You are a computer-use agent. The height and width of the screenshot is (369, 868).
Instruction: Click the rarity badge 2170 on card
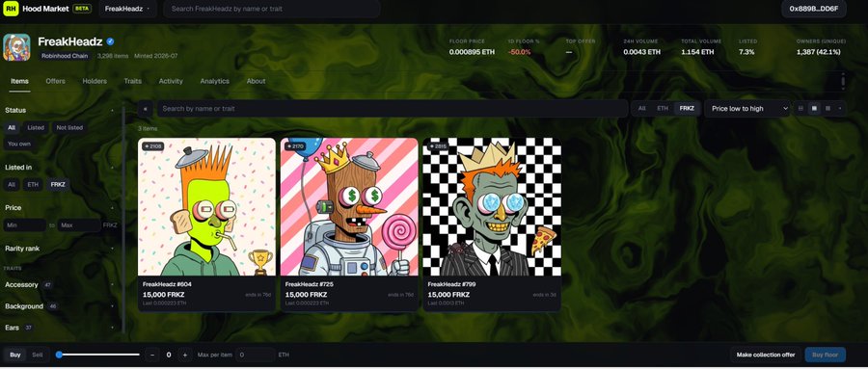pos(295,146)
